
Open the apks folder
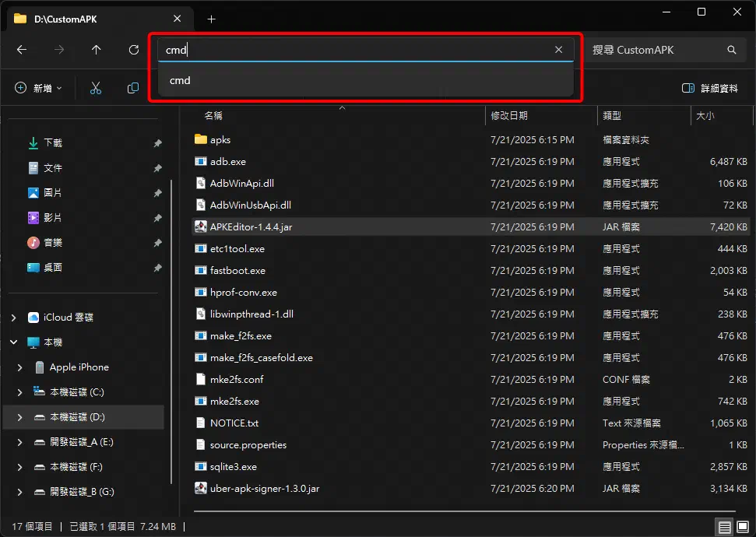point(220,140)
